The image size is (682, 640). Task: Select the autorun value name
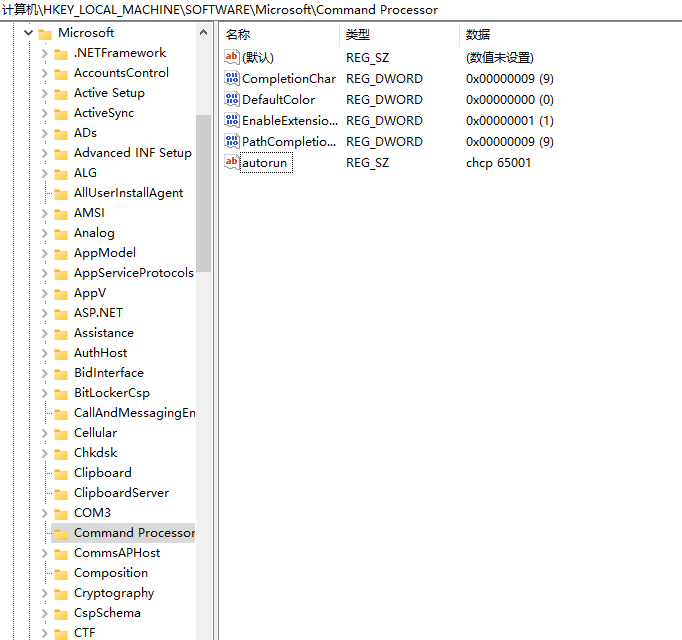click(x=266, y=163)
